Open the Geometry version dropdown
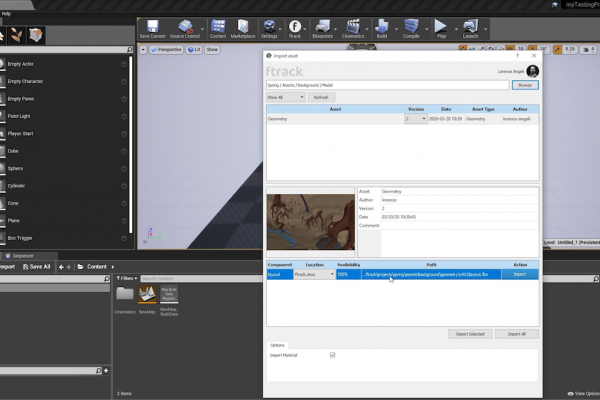Screen dimensions: 600x400 [416, 119]
